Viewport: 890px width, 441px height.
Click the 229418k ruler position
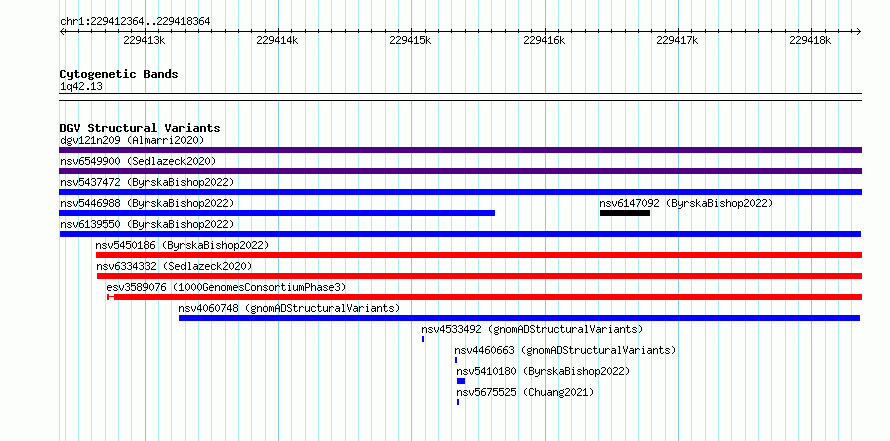pos(810,40)
